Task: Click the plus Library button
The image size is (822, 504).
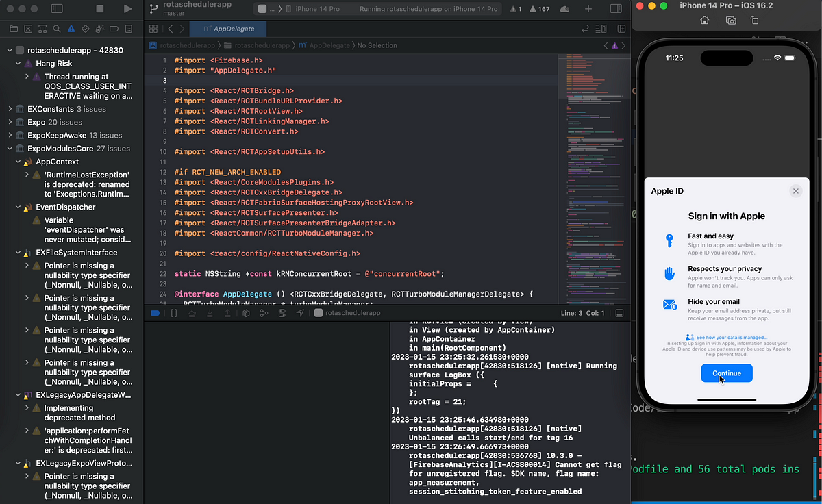Action: pos(588,9)
